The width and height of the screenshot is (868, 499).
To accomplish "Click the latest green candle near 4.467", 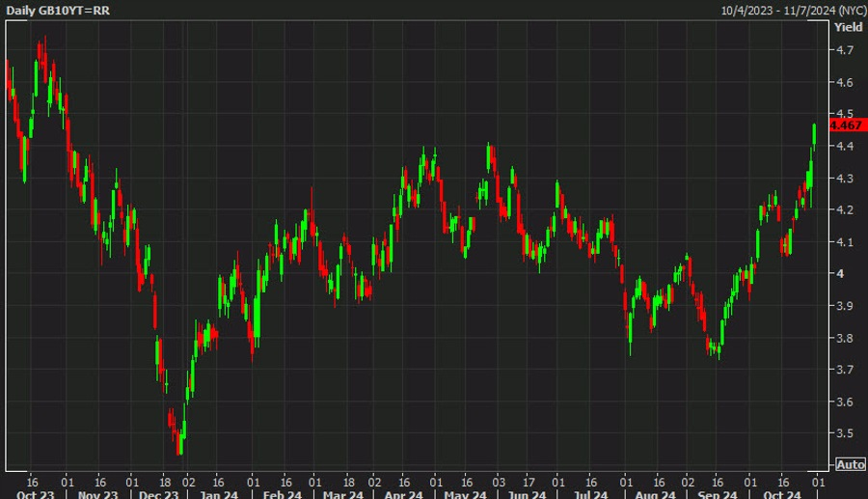I will (814, 134).
